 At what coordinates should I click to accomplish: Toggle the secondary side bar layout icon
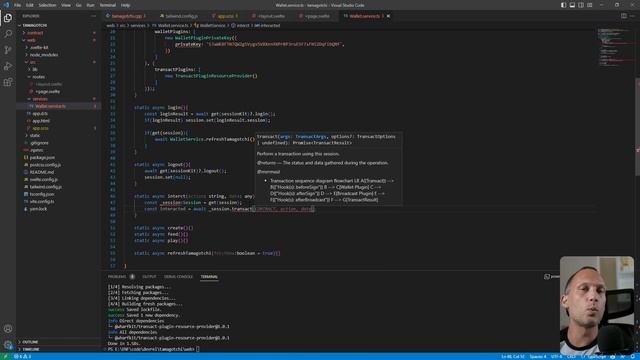point(581,5)
